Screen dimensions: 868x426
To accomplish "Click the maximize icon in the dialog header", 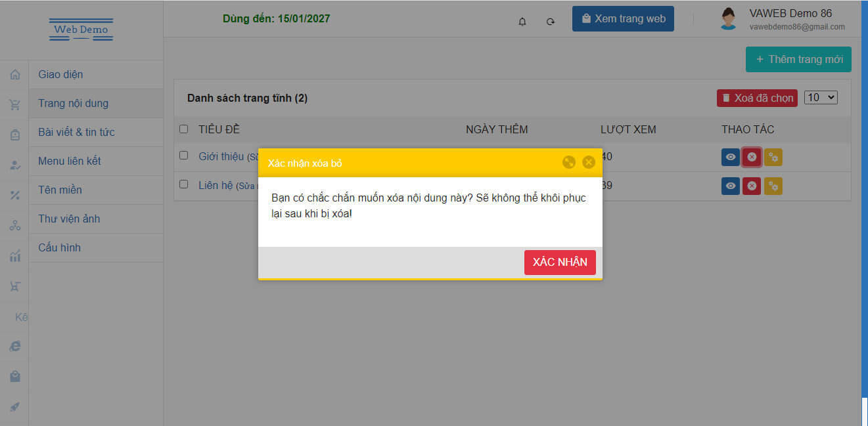I will (x=569, y=162).
